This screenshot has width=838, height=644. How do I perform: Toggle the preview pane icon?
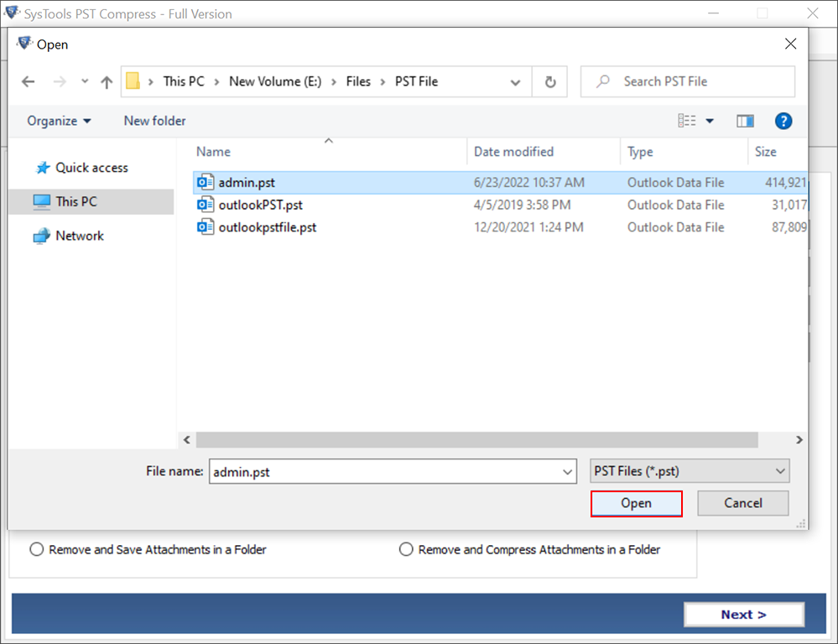tap(745, 121)
